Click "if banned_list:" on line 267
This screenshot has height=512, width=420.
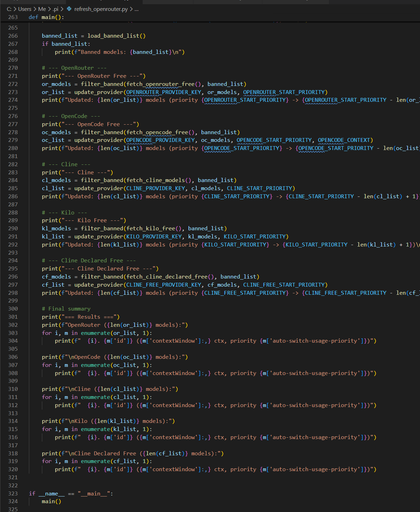pyautogui.click(x=66, y=44)
